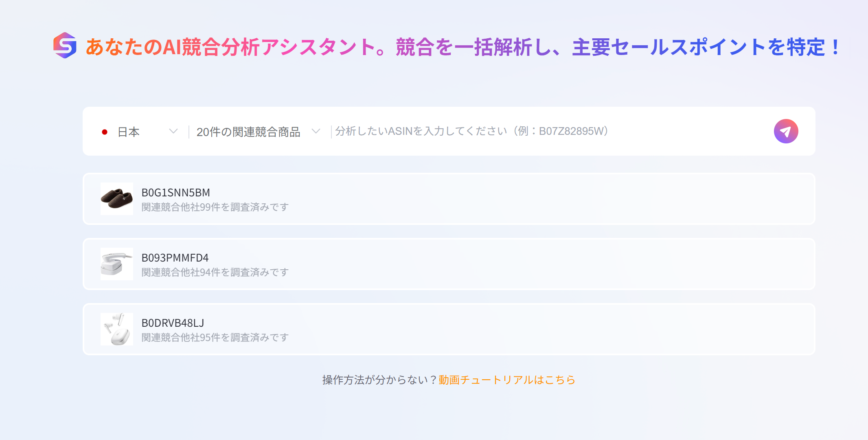
Task: Click text 関連競合他社94件を調査済みです
Action: (215, 272)
